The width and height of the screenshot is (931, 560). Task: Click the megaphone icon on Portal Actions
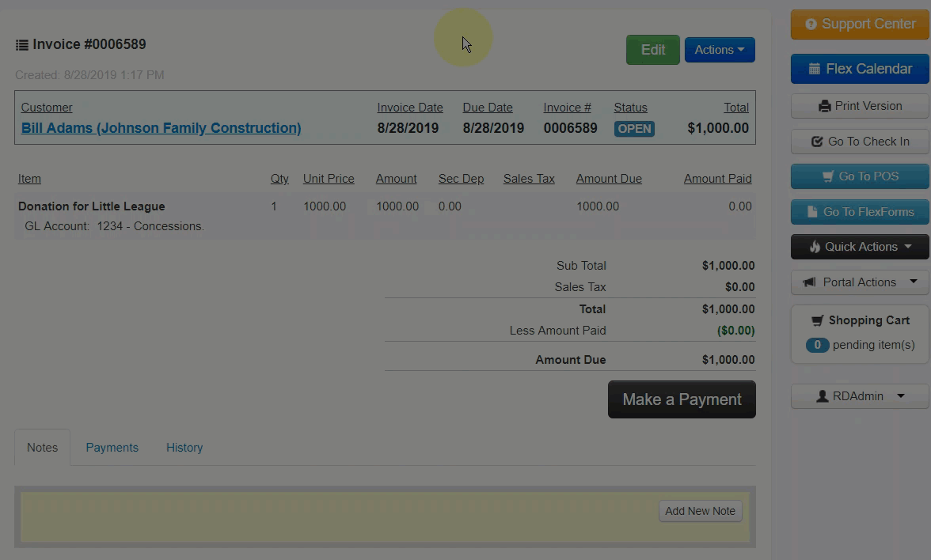(809, 282)
